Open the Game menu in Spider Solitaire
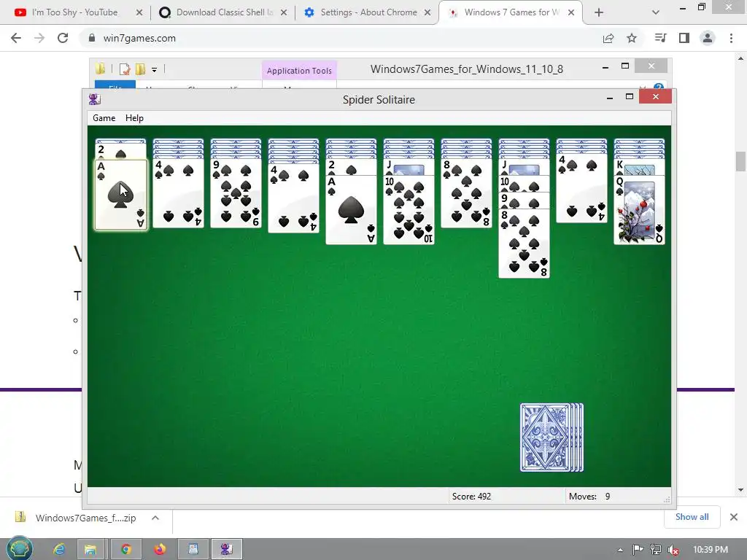This screenshot has width=747, height=560. [104, 118]
